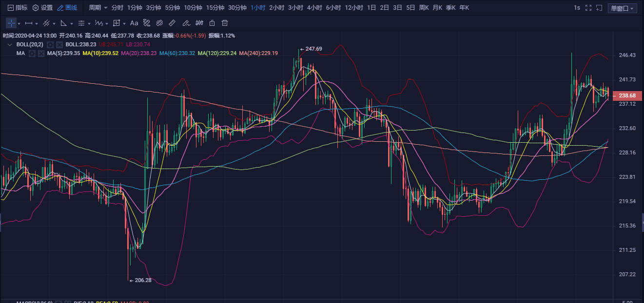Switch to 分时 time-sharing view
Image resolution: width=644 pixels, height=303 pixels.
(x=117, y=8)
